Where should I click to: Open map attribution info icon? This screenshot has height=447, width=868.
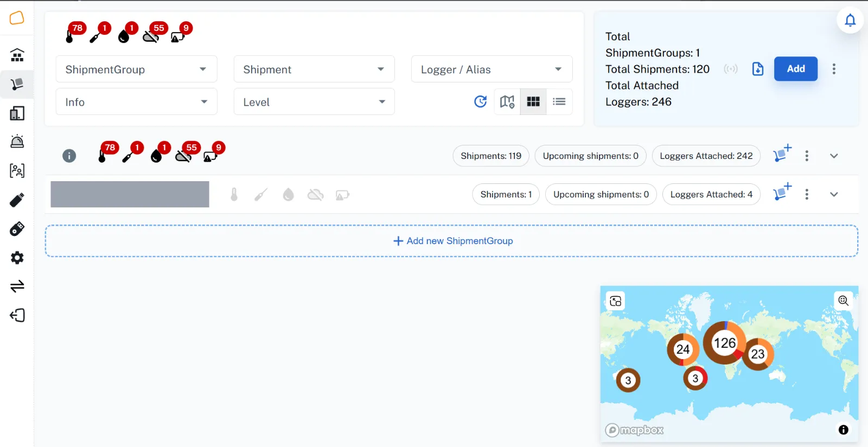[x=843, y=430]
